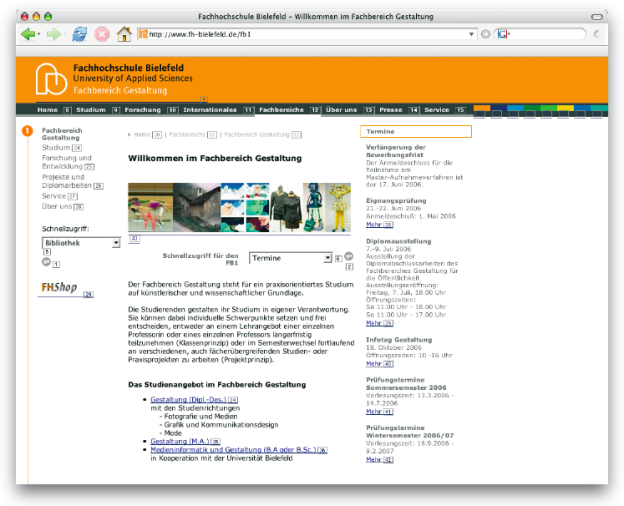
Task: Click the toolbar pill button in title bar
Action: tap(597, 17)
